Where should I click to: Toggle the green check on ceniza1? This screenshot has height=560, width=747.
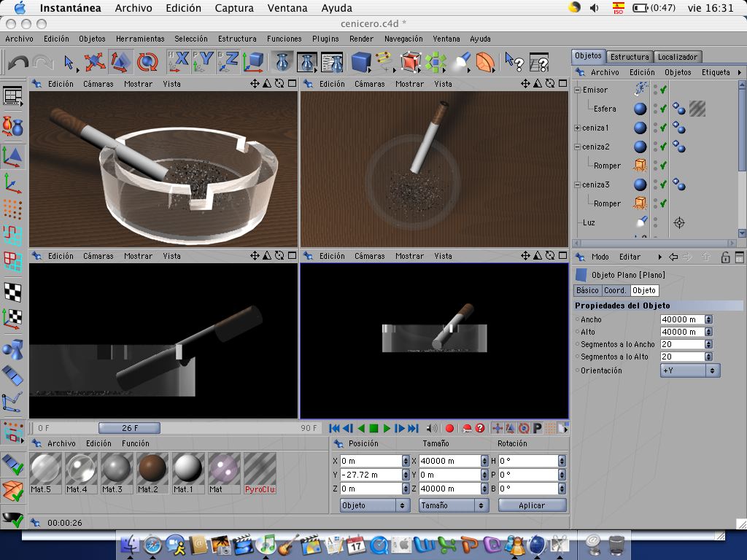[663, 128]
